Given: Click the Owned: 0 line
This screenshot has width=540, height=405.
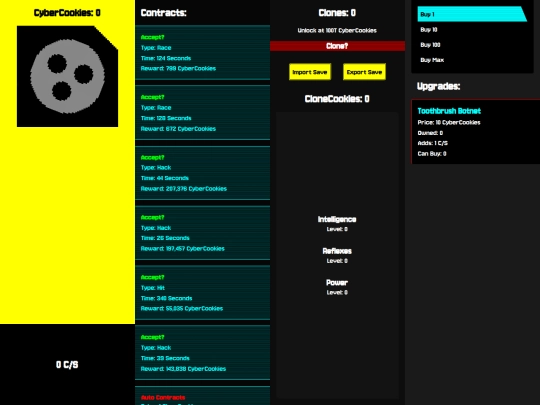Looking at the screenshot, I should tap(430, 133).
